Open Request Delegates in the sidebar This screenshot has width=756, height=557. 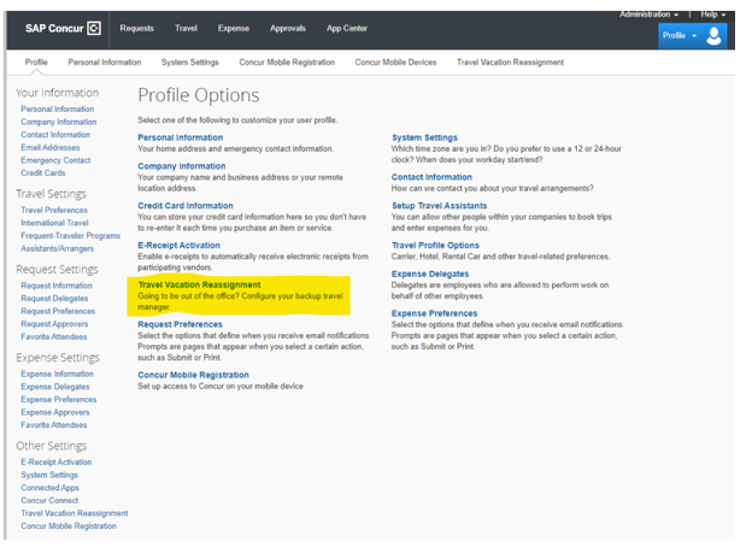(55, 298)
